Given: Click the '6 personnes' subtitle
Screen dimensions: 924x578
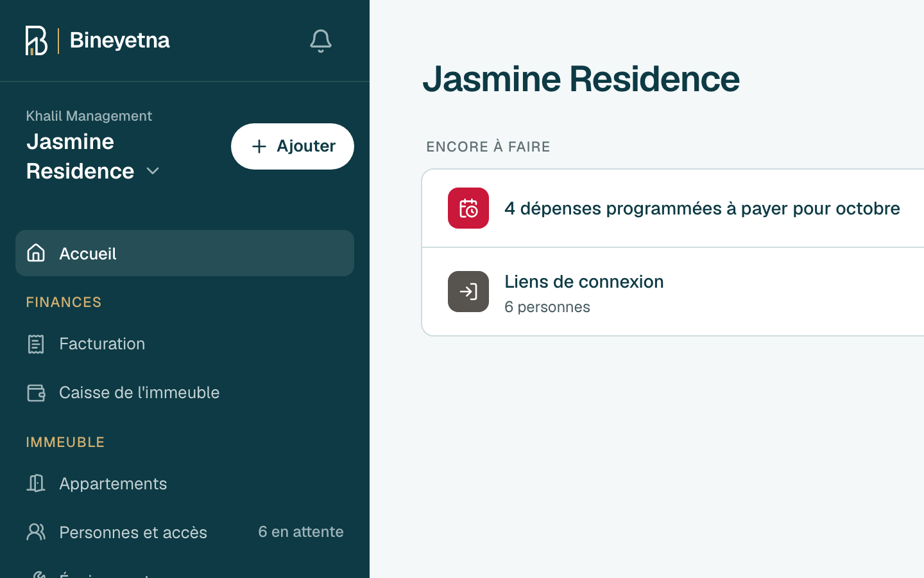Looking at the screenshot, I should pyautogui.click(x=547, y=307).
